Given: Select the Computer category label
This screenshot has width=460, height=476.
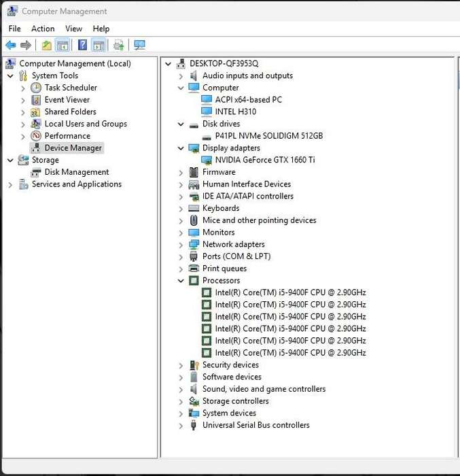Looking at the screenshot, I should tap(221, 88).
